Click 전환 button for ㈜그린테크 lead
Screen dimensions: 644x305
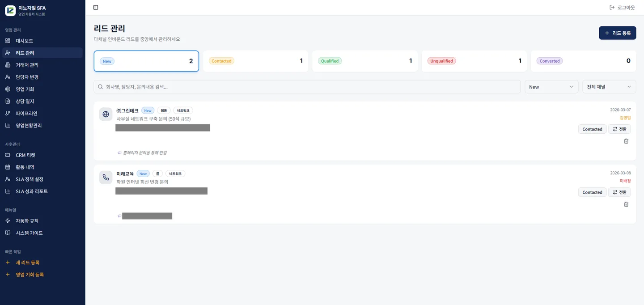pos(619,129)
